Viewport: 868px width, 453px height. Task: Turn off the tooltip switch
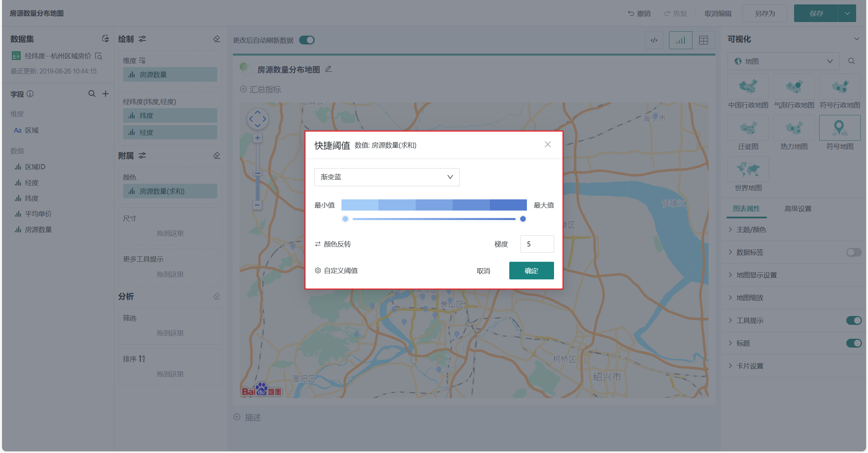(x=853, y=320)
